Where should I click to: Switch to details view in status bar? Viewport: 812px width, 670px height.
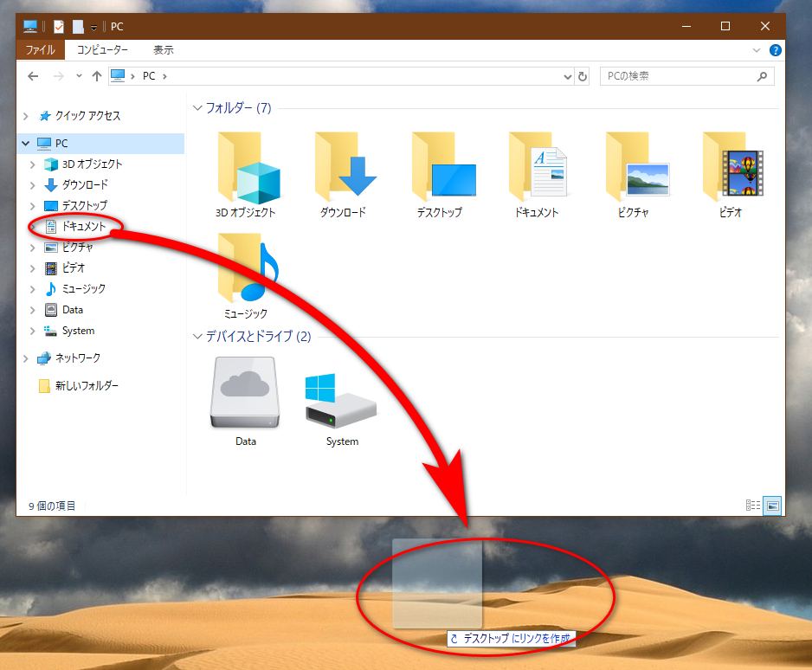(x=753, y=506)
